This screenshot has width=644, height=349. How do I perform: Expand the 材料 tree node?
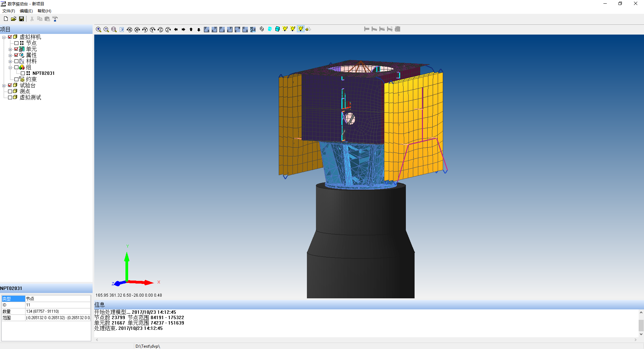pos(10,61)
